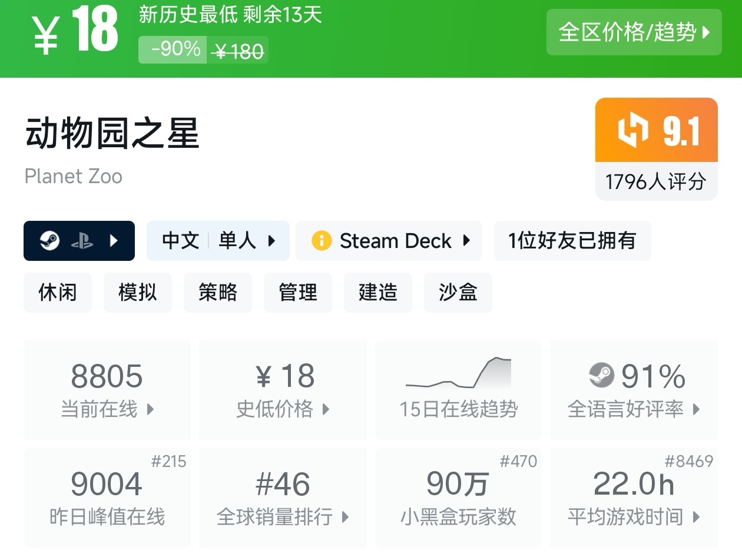Select the 模拟 tag
Viewport: 742px width, 560px height.
138,292
